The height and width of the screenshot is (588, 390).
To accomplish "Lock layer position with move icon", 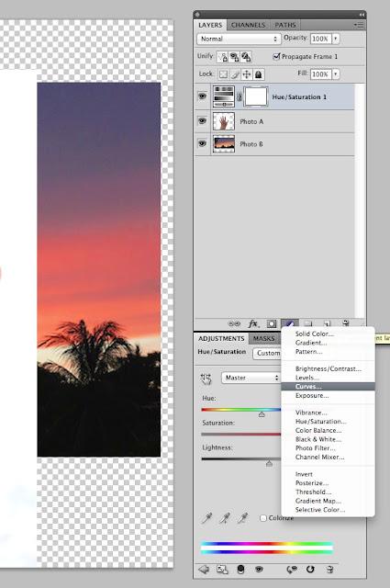I will (x=247, y=74).
